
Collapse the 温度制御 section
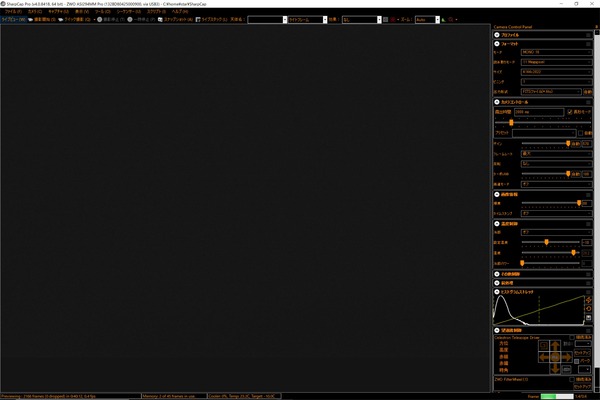(x=497, y=224)
